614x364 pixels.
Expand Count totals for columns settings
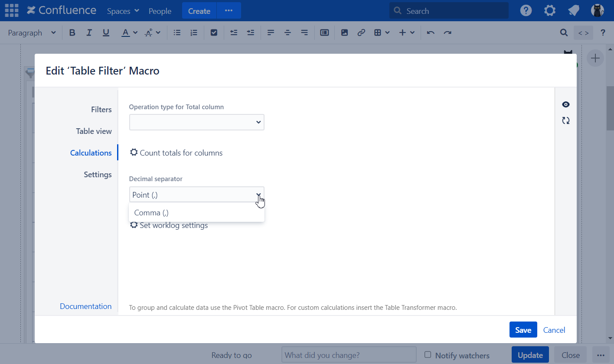176,153
